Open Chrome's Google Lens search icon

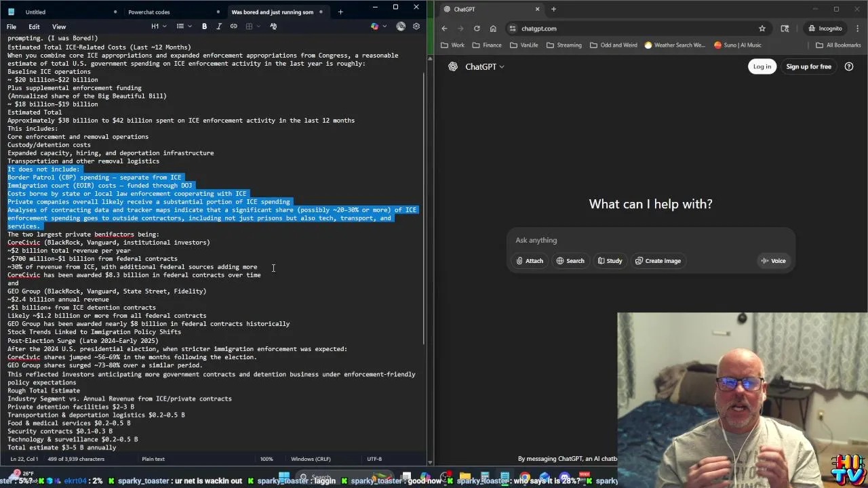785,28
